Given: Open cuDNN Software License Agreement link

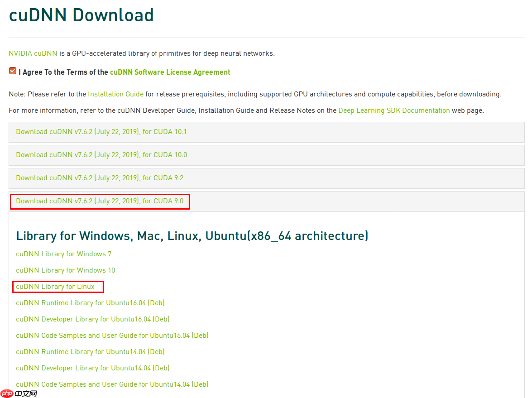Looking at the screenshot, I should [170, 72].
